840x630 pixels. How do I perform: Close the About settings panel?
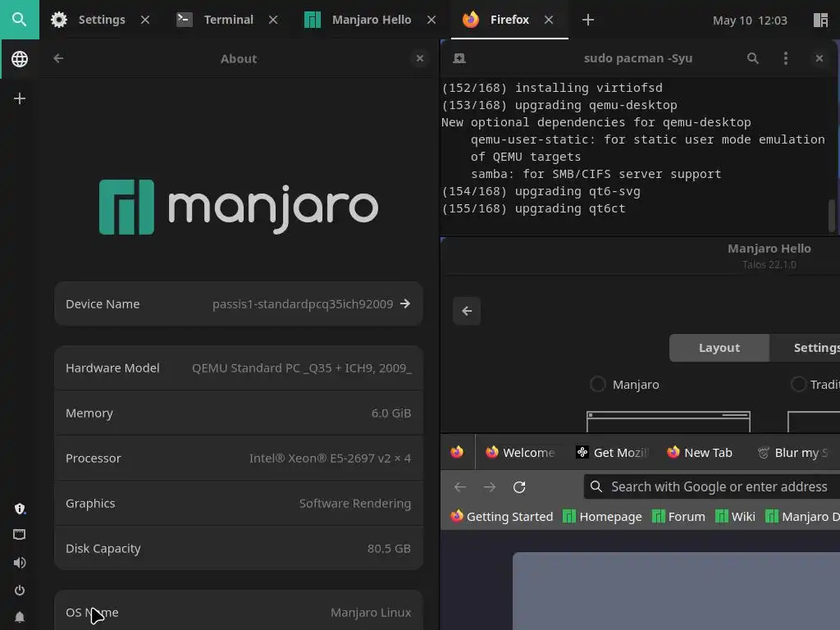(420, 58)
